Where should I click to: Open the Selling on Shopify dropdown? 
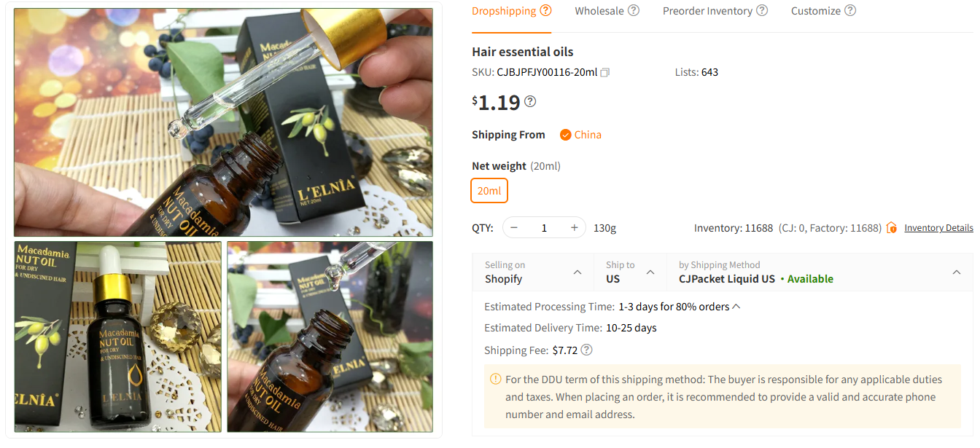(x=533, y=272)
